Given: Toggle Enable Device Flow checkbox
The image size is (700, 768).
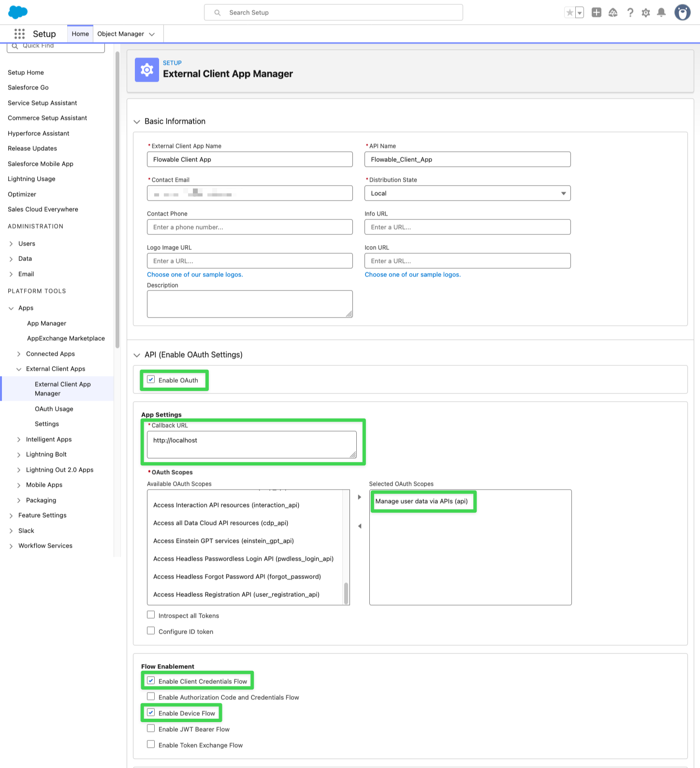Looking at the screenshot, I should click(151, 712).
